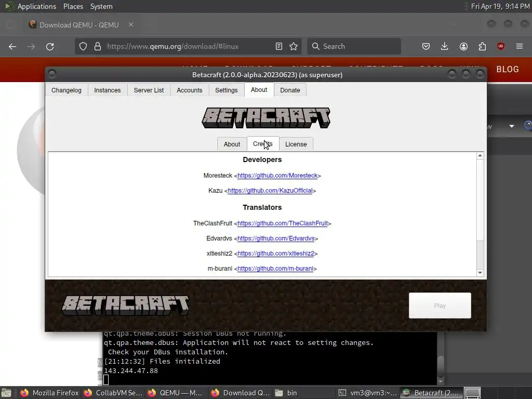Switch to Mozilla Firefox taskbar item
532x399 pixels.
point(49,393)
